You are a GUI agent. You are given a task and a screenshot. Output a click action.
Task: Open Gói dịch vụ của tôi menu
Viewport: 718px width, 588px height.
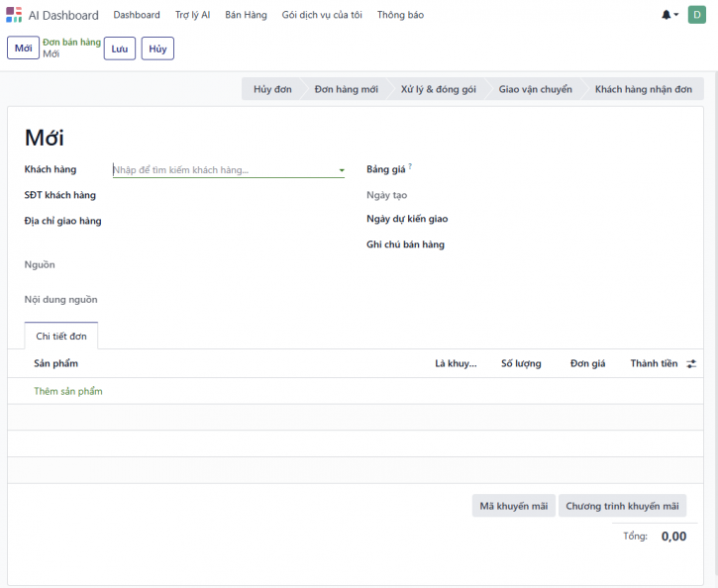[x=322, y=15]
